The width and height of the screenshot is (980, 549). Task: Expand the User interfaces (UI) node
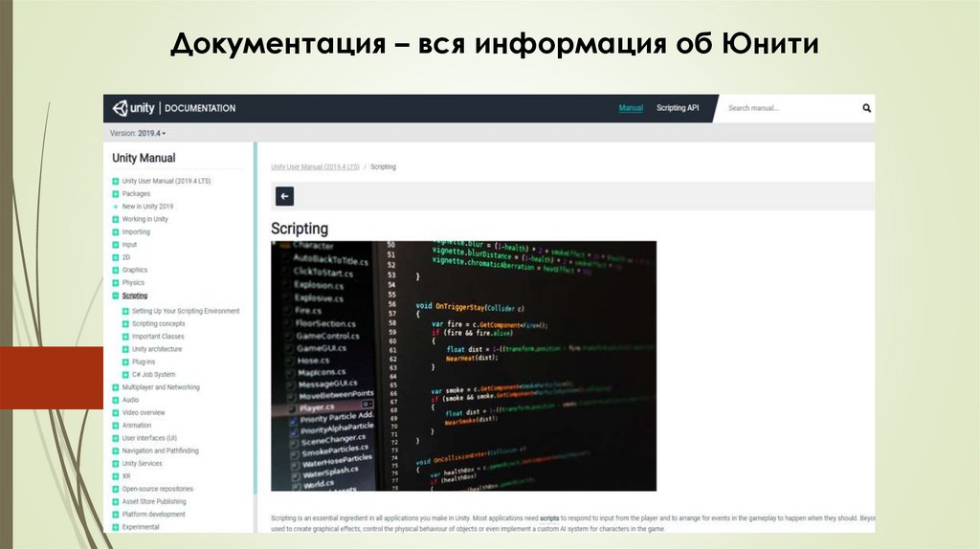click(x=116, y=438)
